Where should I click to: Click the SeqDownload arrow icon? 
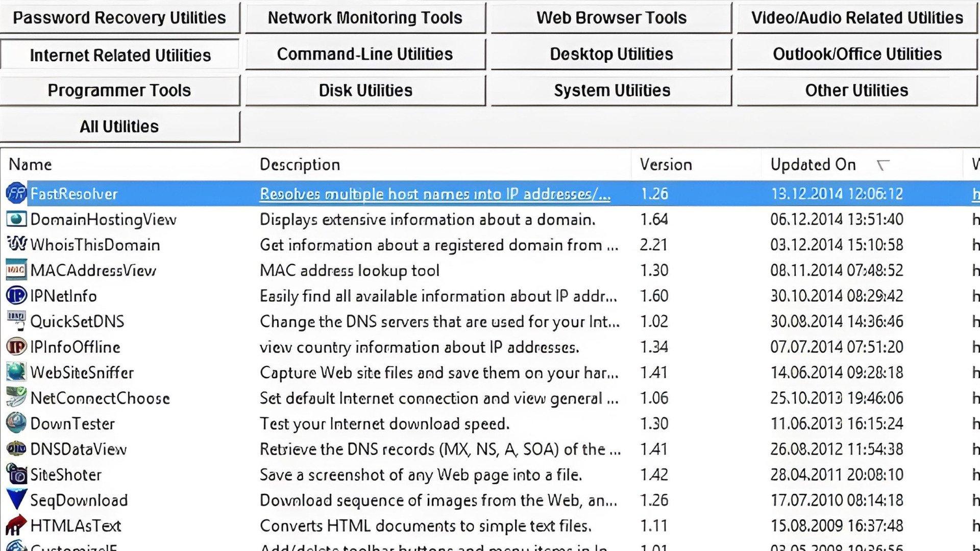[x=16, y=499]
